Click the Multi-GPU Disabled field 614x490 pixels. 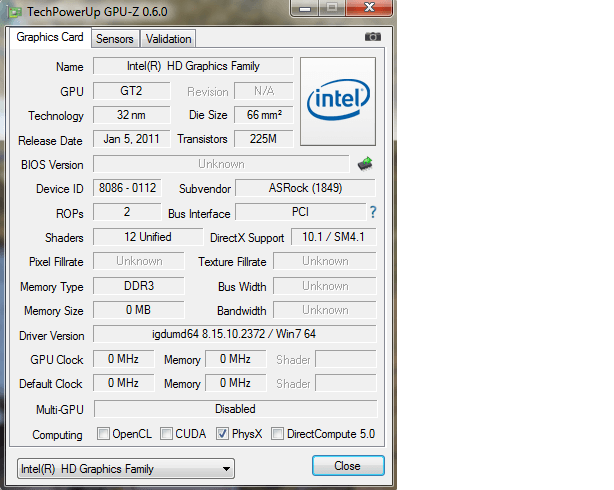[x=235, y=409]
